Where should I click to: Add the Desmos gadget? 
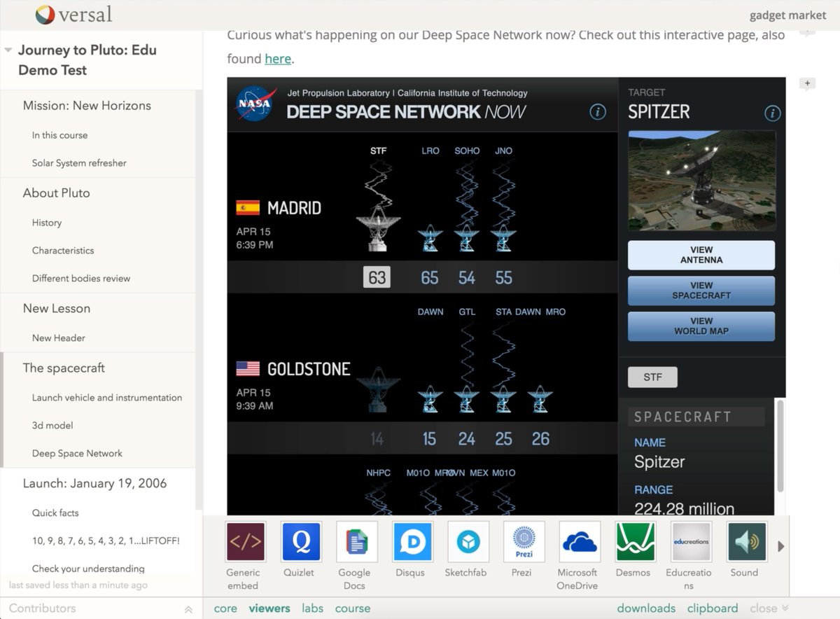[x=635, y=542]
